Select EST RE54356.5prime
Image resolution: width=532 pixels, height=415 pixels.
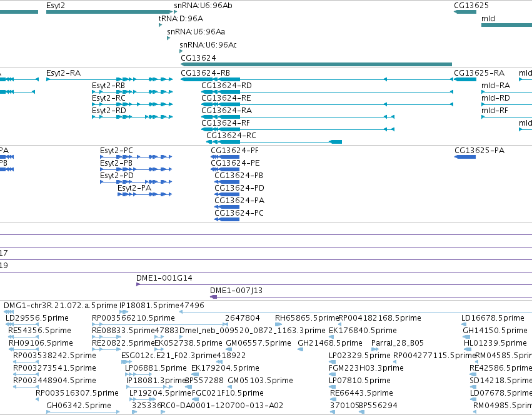[x=39, y=331]
